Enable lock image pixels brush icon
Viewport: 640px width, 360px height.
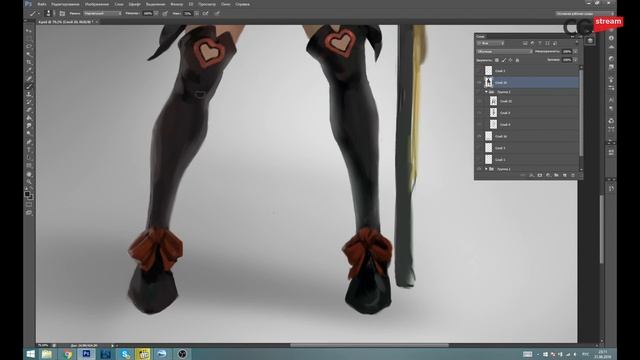(504, 60)
